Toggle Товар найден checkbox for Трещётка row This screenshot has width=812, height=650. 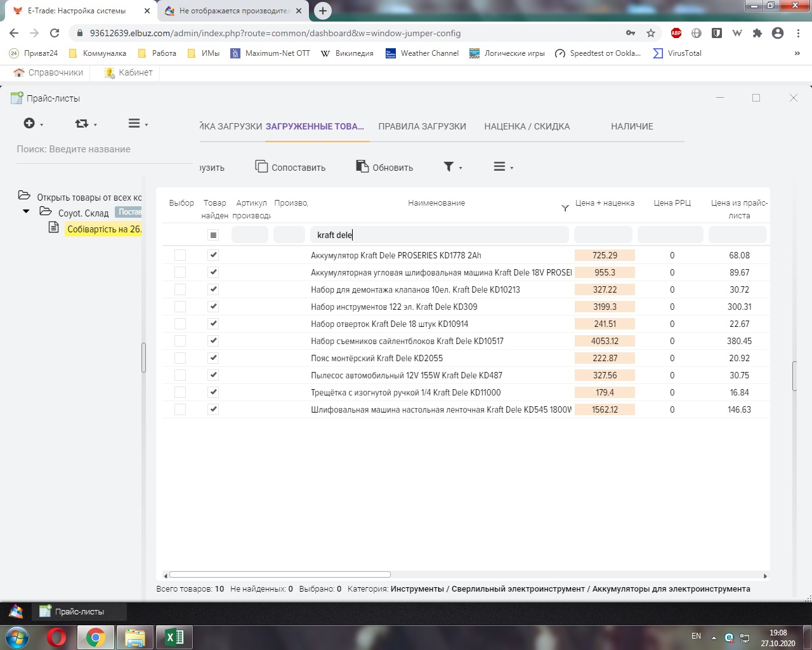click(213, 392)
